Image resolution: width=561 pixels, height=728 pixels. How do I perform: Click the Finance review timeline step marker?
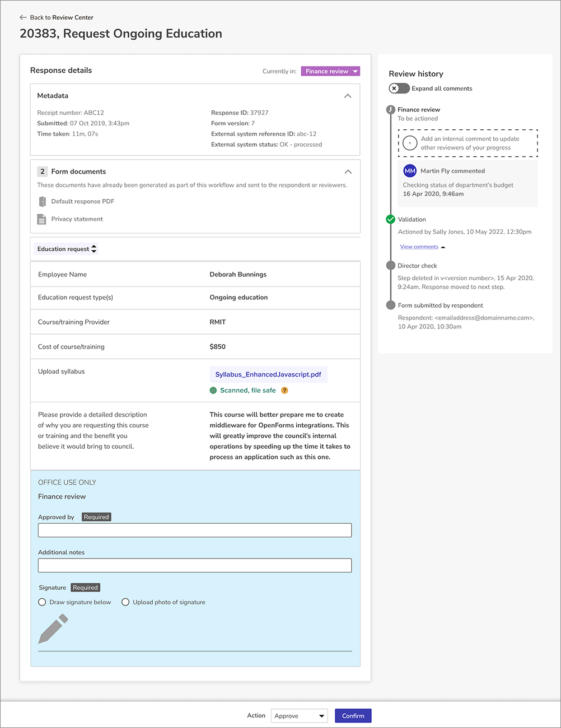coord(391,110)
